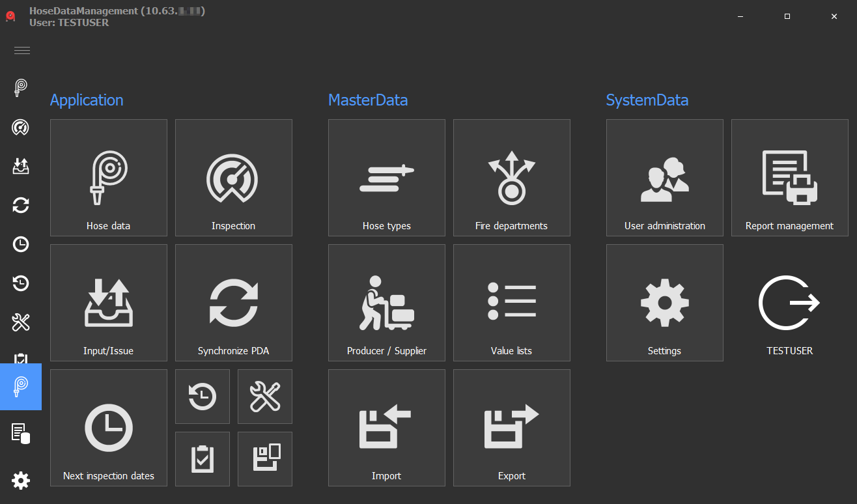Open the Import tile

tap(387, 427)
